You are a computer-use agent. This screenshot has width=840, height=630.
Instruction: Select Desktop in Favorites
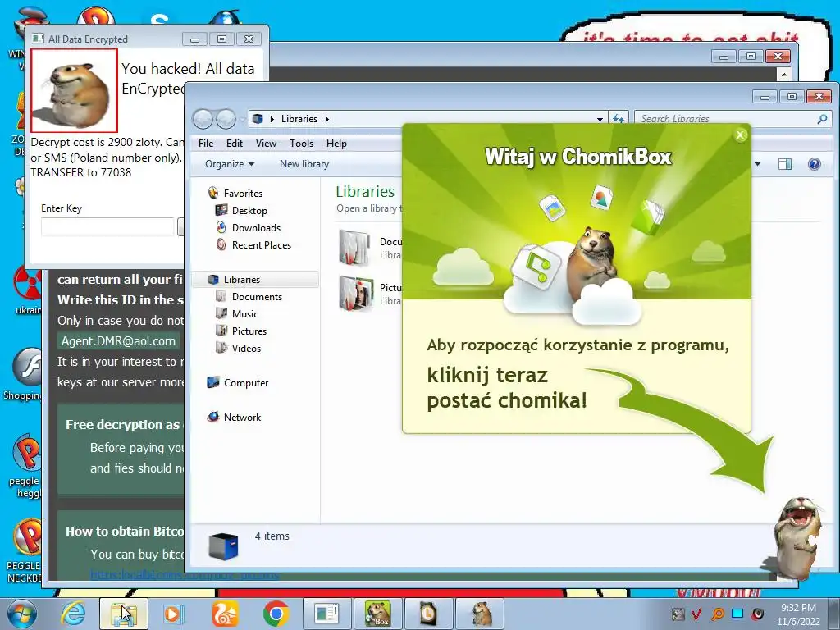point(249,211)
